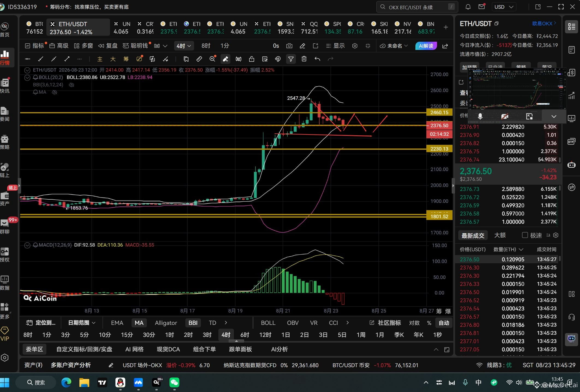580x392 pixels.
Task: Open the notification bell icon
Action: tap(468, 7)
